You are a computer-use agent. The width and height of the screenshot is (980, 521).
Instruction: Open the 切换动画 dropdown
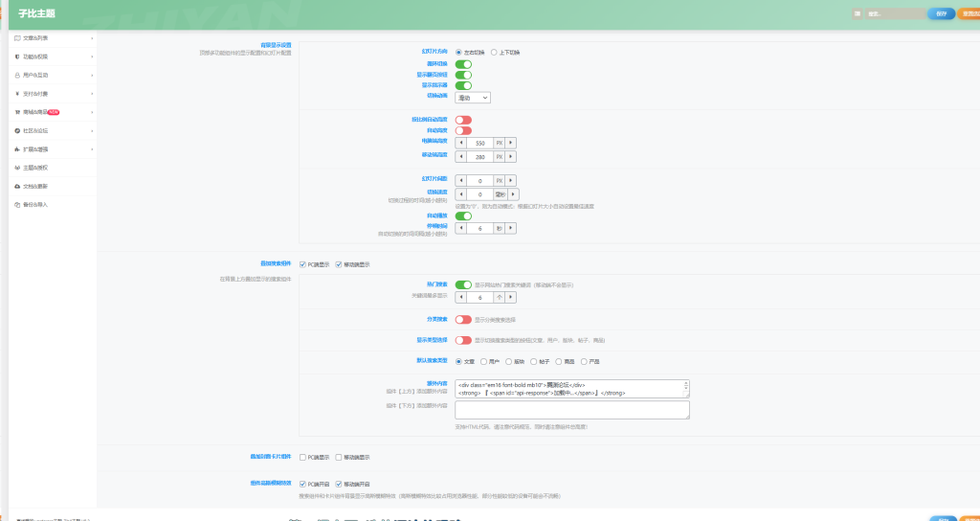473,97
